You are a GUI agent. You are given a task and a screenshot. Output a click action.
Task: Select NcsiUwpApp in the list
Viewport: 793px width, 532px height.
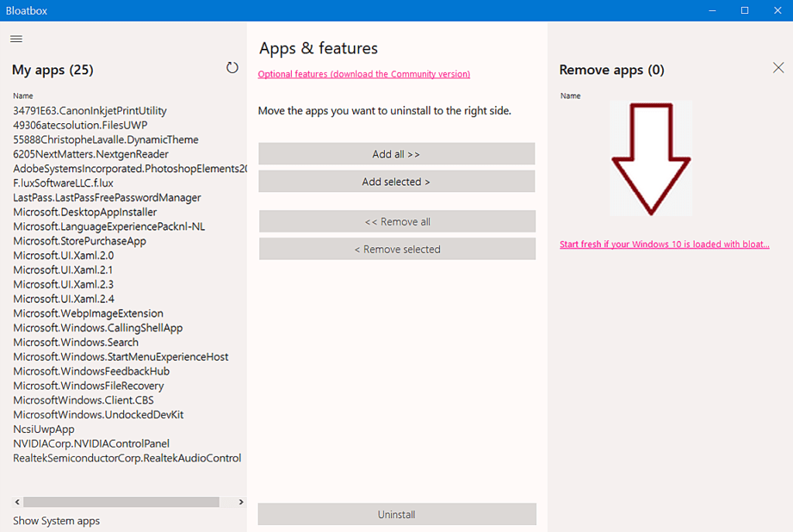(x=44, y=429)
